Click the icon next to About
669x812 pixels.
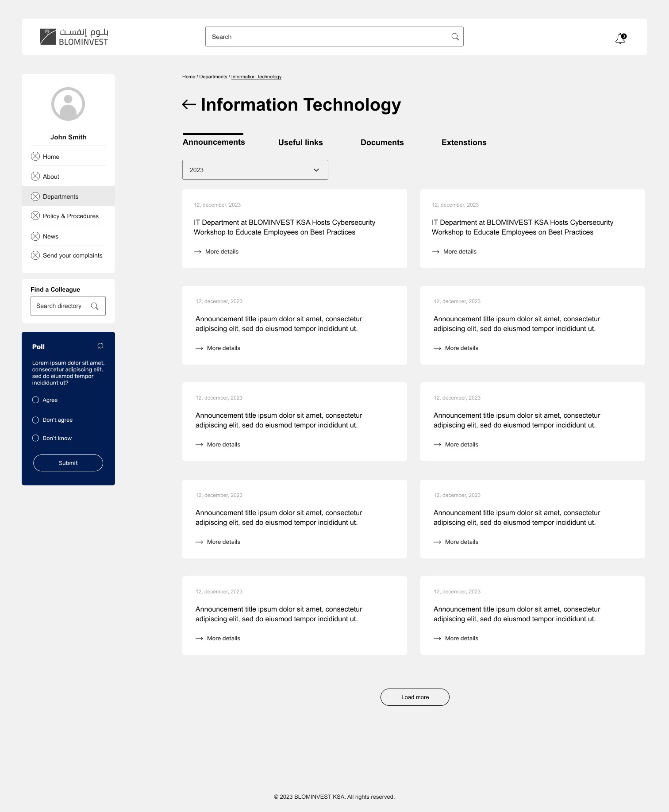coord(35,176)
